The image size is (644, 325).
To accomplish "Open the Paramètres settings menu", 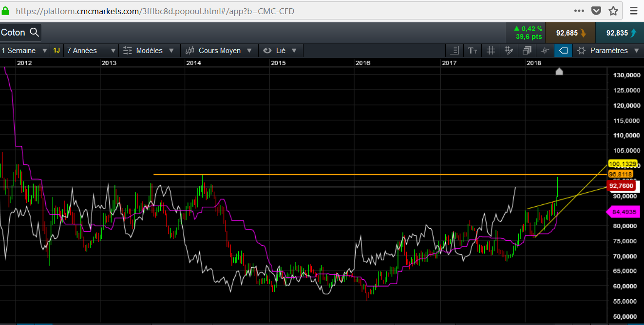I will tap(608, 51).
